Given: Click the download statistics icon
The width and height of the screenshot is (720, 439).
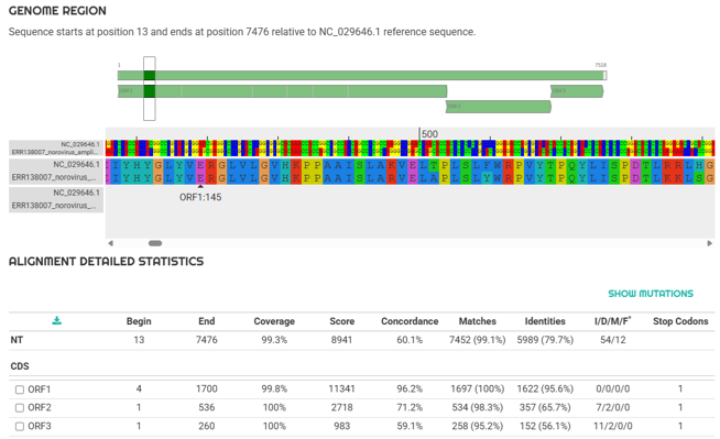Looking at the screenshot, I should (57, 321).
